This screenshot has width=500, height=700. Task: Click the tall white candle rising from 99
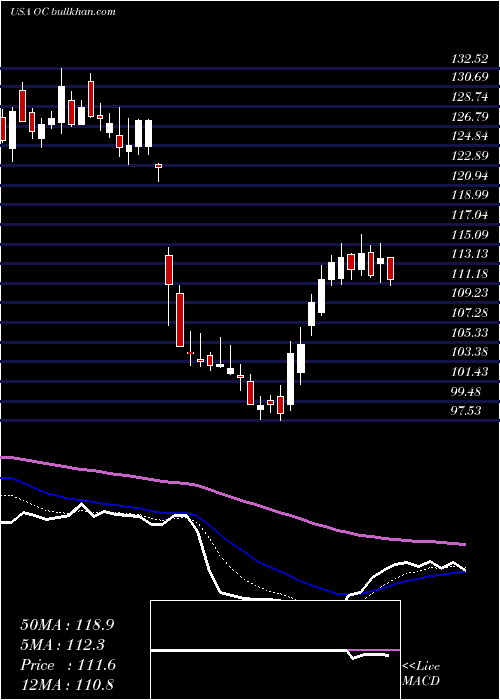(x=291, y=379)
